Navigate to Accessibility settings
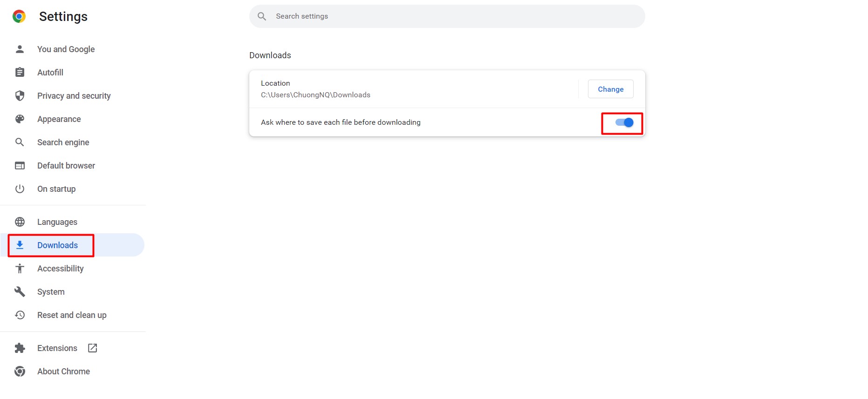The image size is (868, 399). click(60, 269)
